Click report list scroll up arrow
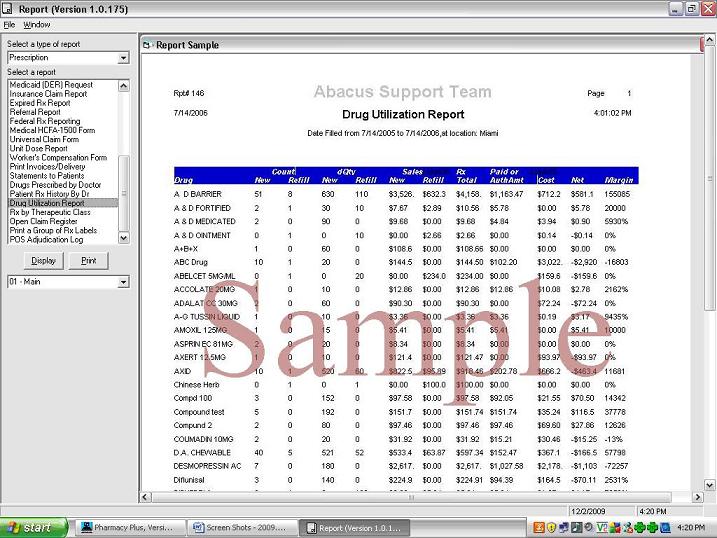Viewport: 717px width, 538px height. pos(123,86)
